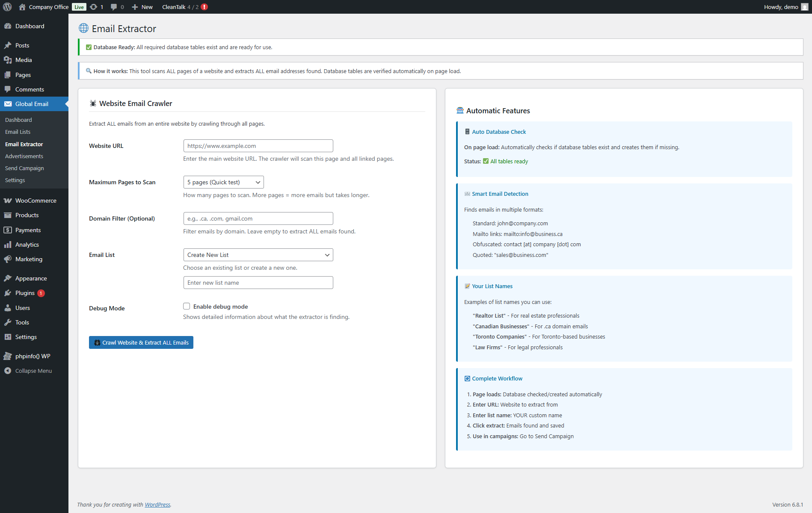
Task: Click the WordPress logo icon
Action: pyautogui.click(x=7, y=7)
